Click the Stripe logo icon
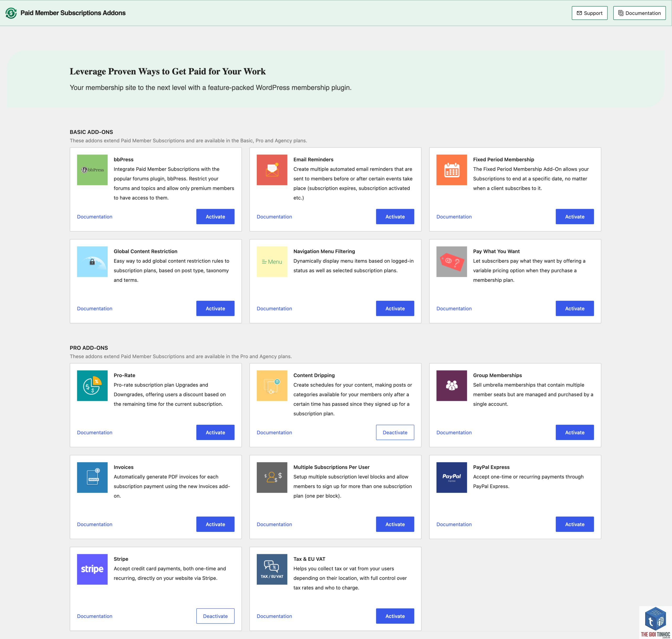Screen dimensions: 672x639 tap(92, 569)
